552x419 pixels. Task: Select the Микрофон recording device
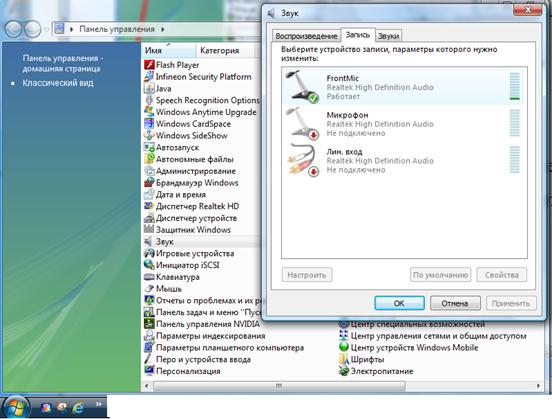404,124
